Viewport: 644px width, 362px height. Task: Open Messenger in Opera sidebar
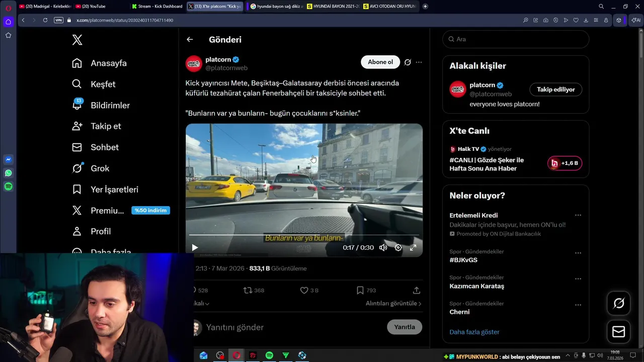point(8,159)
